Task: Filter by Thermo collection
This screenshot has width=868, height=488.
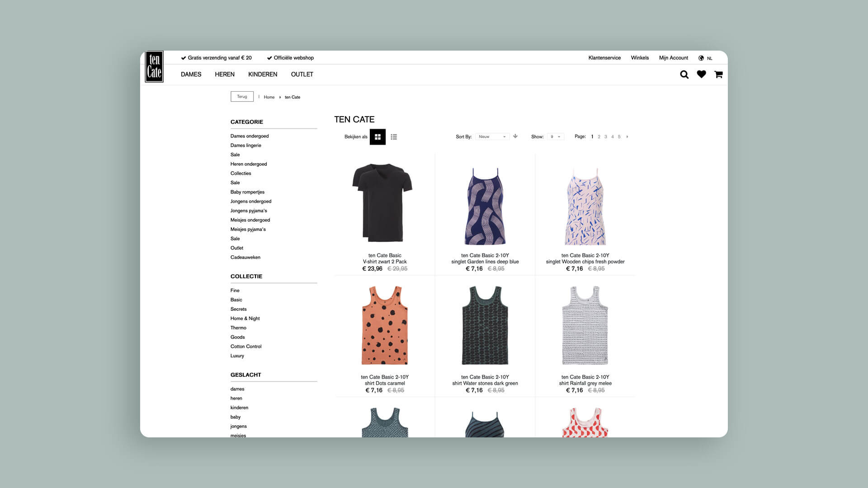Action: 238,328
